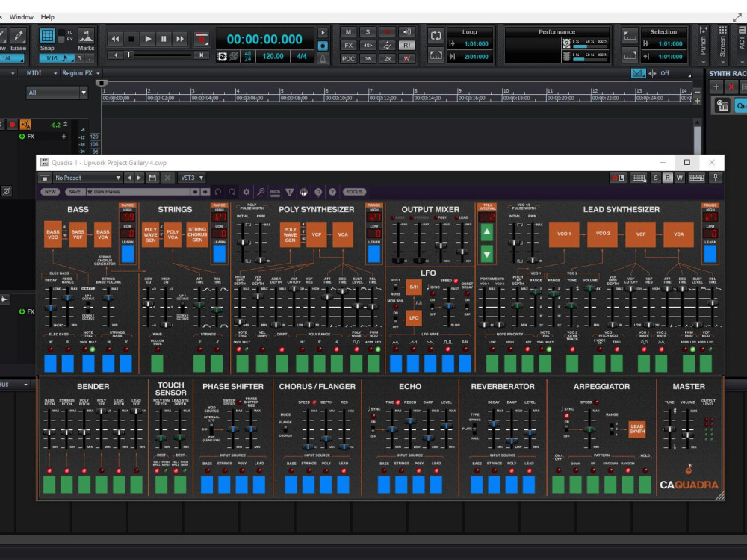Adjust the Reverberator DECAY slider
The width and height of the screenshot is (747, 560).
(x=494, y=424)
